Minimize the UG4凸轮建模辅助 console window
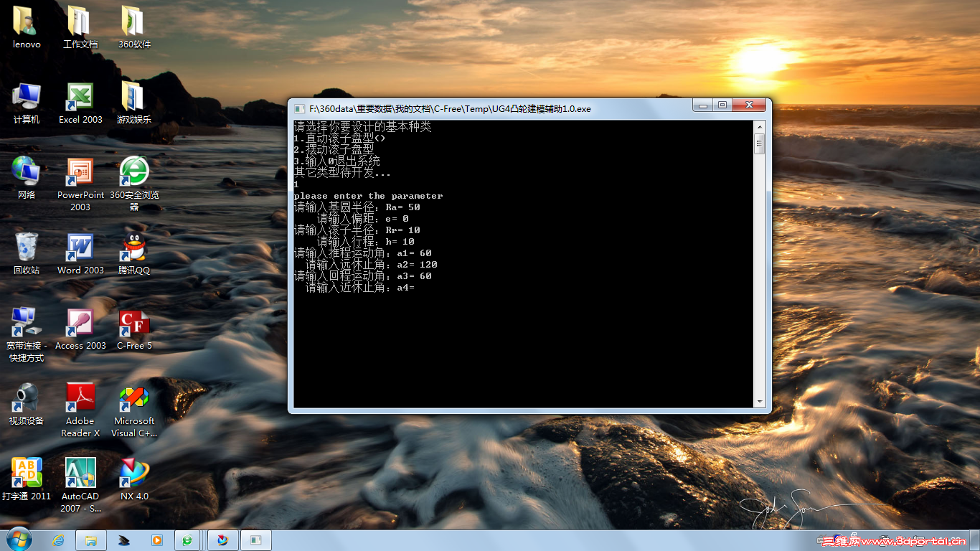Image resolution: width=980 pixels, height=551 pixels. pyautogui.click(x=702, y=105)
